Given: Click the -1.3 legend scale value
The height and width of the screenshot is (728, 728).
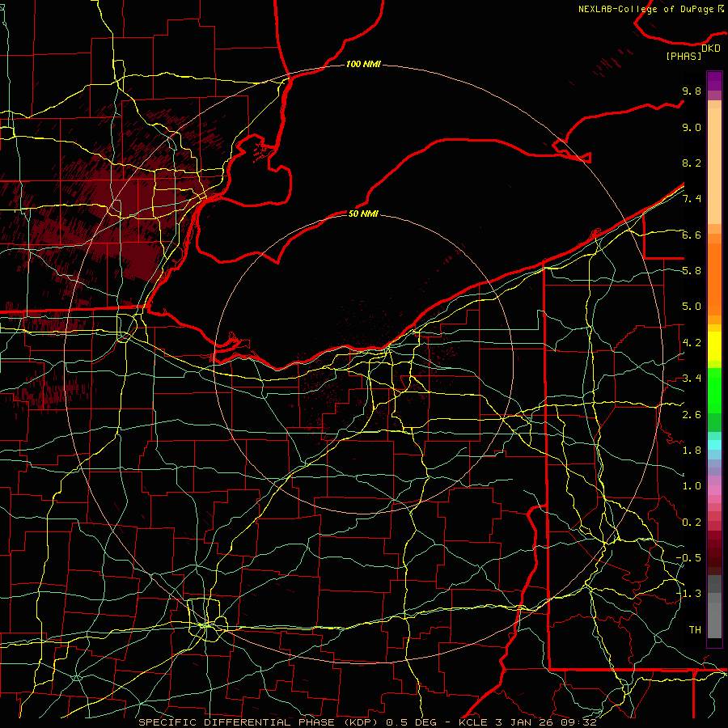Looking at the screenshot, I should coord(688,594).
